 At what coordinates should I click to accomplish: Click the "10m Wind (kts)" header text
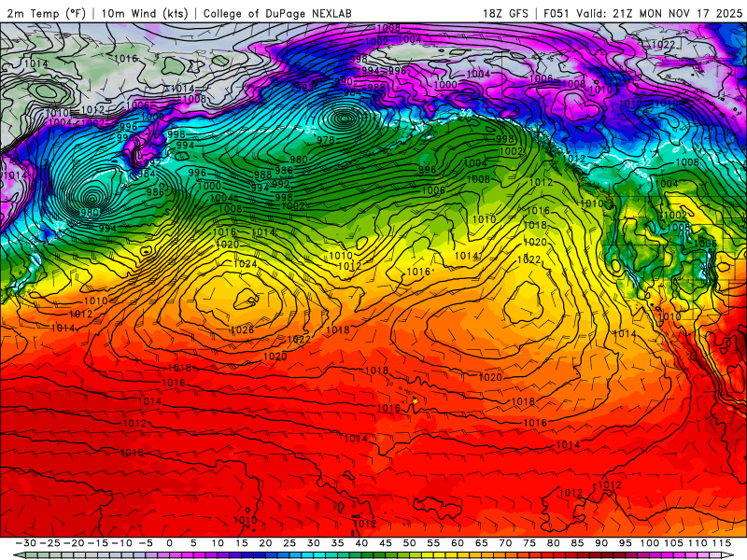click(x=145, y=13)
